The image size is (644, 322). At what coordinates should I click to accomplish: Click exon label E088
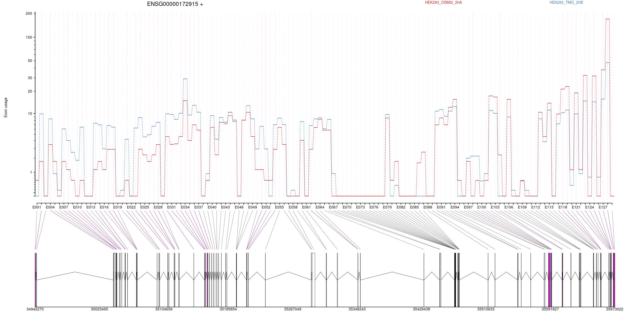[428, 207]
